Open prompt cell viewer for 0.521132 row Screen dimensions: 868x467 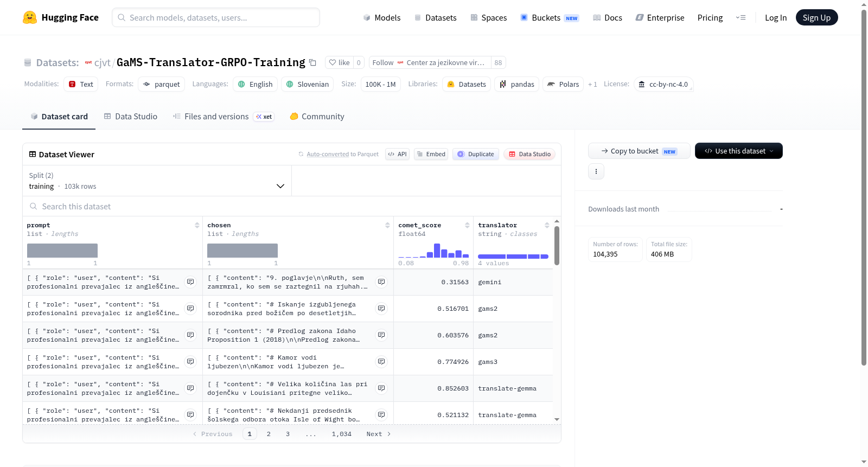pyautogui.click(x=190, y=415)
